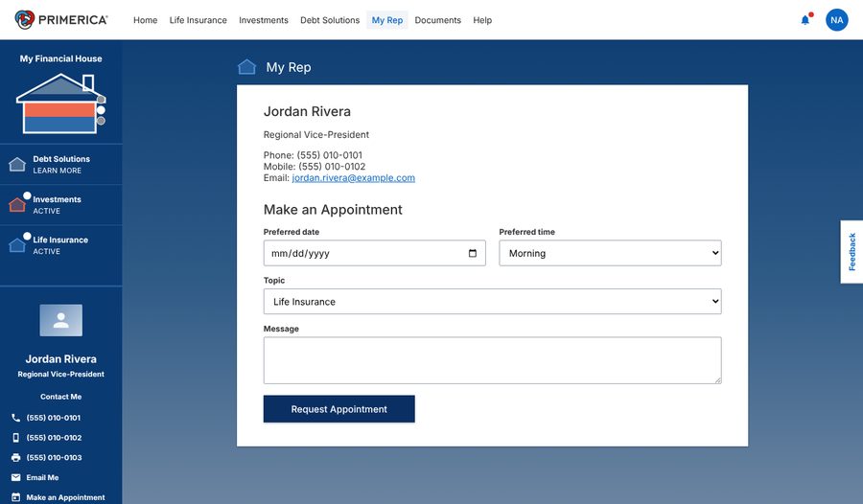This screenshot has width=863, height=504.
Task: Open the NA user avatar menu
Action: 836,20
